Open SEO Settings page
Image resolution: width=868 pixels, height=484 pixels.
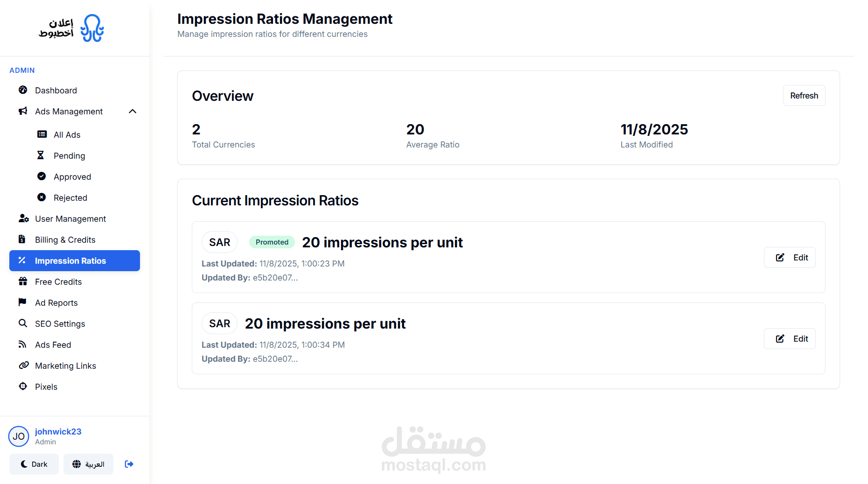(75, 323)
